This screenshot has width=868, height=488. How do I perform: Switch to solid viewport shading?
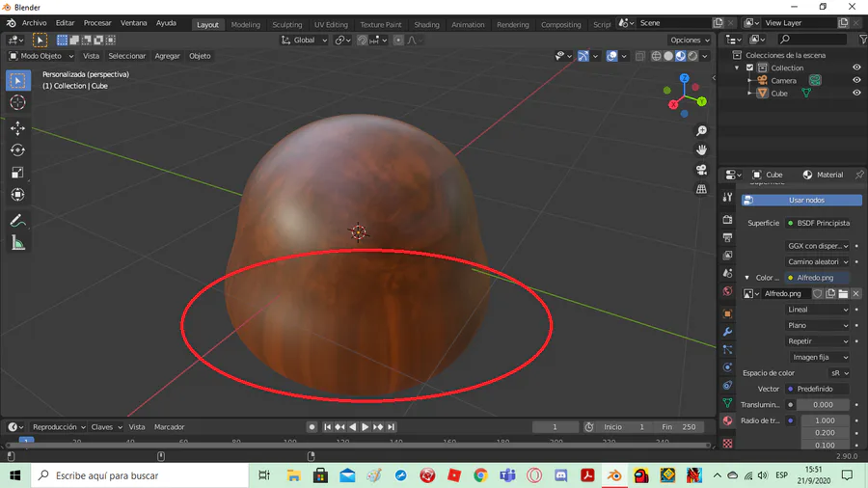pyautogui.click(x=668, y=56)
